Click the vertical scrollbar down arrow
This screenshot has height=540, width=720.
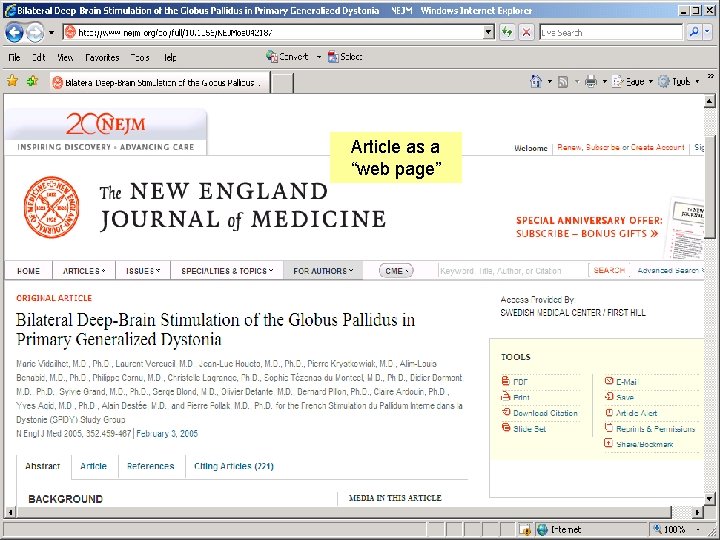click(709, 499)
